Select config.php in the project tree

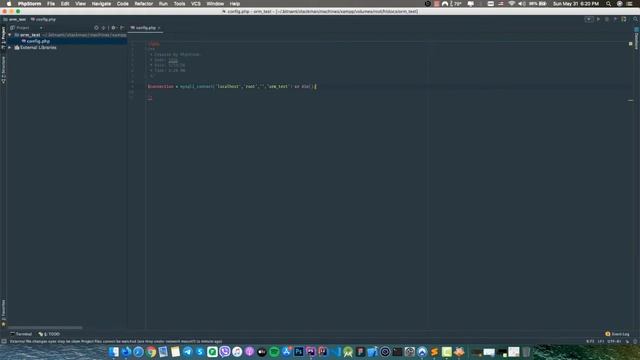tap(38, 41)
